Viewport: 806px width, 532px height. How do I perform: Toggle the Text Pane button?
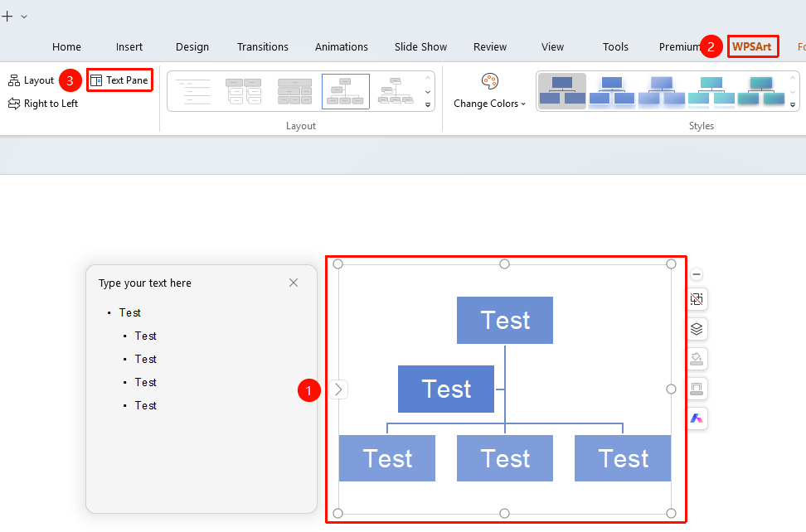tap(119, 80)
